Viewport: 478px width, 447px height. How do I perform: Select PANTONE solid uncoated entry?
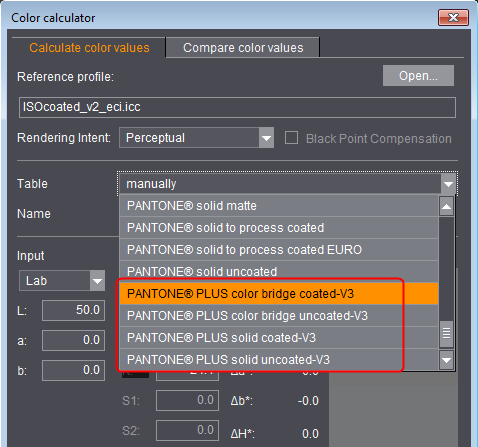click(x=279, y=272)
